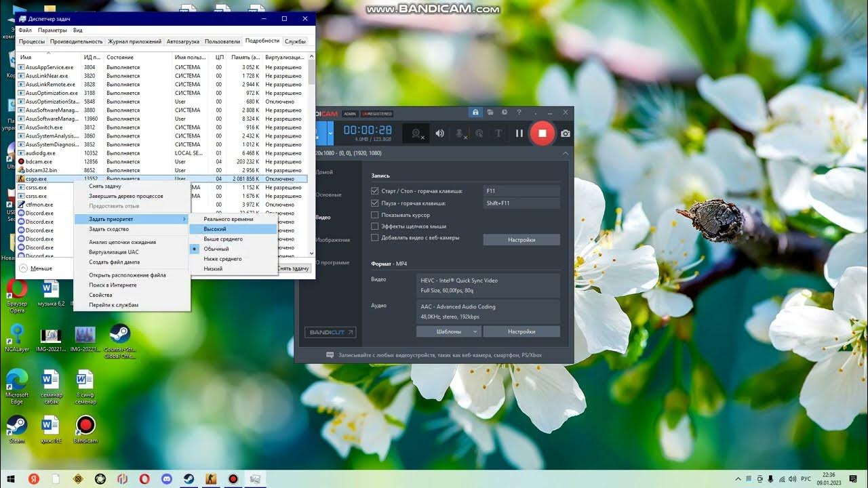Image resolution: width=868 pixels, height=488 pixels.
Task: Select Реального времени priority
Action: pos(233,219)
